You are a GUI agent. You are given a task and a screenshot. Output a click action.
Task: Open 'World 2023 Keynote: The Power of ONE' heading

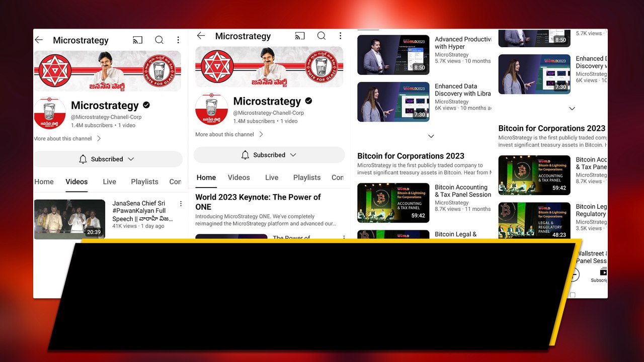(x=258, y=202)
